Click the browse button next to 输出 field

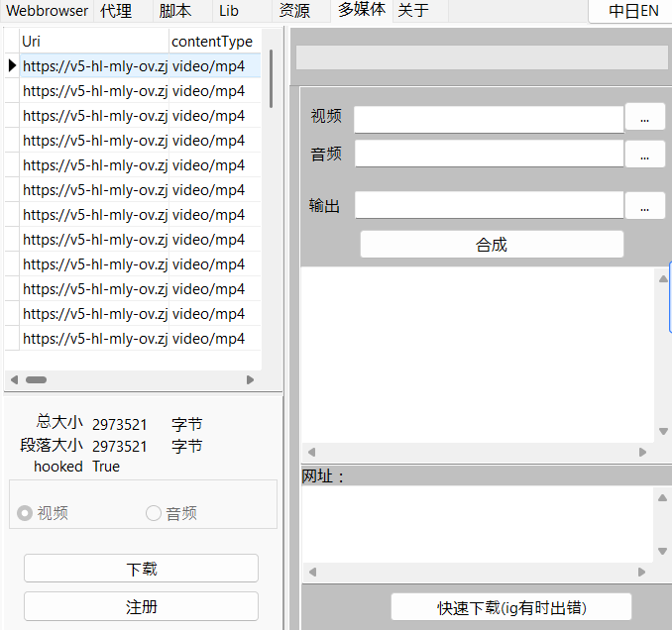pyautogui.click(x=645, y=206)
